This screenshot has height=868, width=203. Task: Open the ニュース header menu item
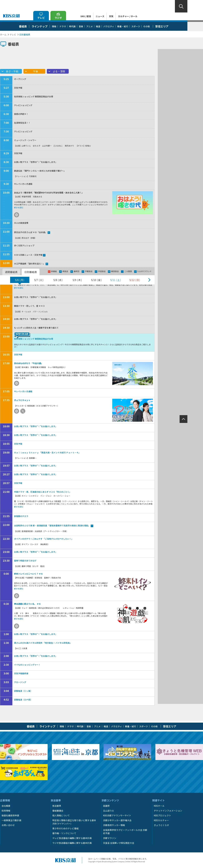(x=100, y=16)
